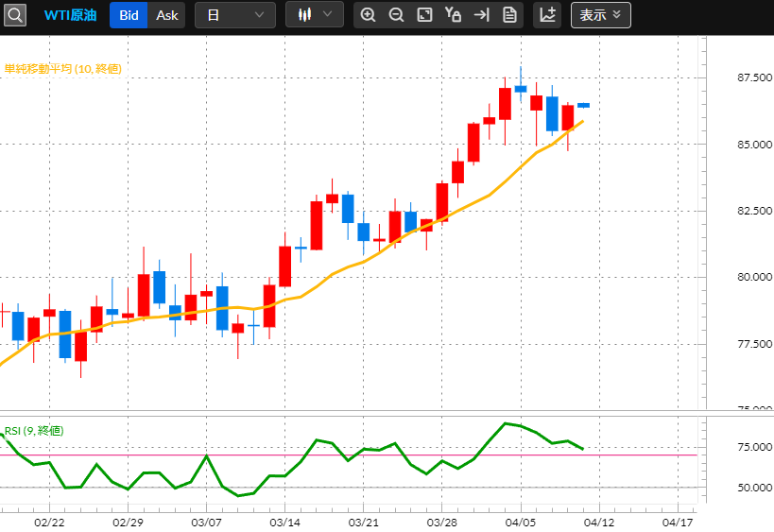Viewport: 774px width, 532px height.
Task: Click the 03/28 date axis label
Action: (x=441, y=523)
